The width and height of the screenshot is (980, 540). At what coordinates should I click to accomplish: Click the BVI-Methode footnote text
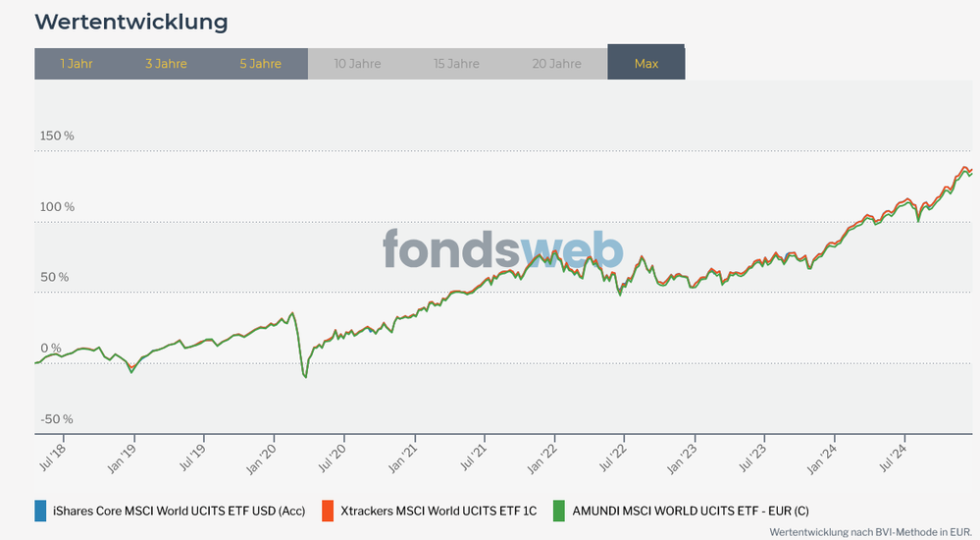click(x=870, y=531)
